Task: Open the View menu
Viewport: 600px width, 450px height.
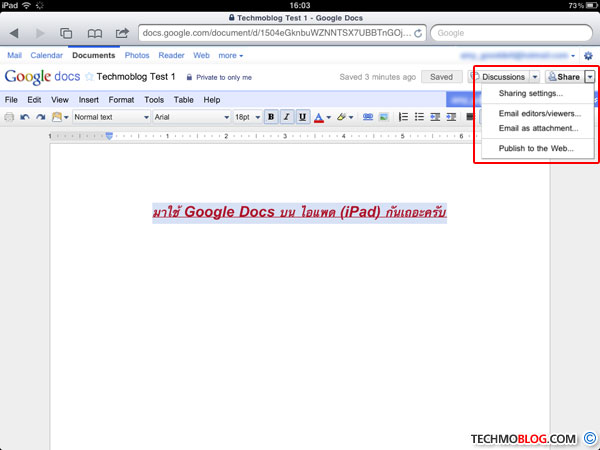Action: 60,100
